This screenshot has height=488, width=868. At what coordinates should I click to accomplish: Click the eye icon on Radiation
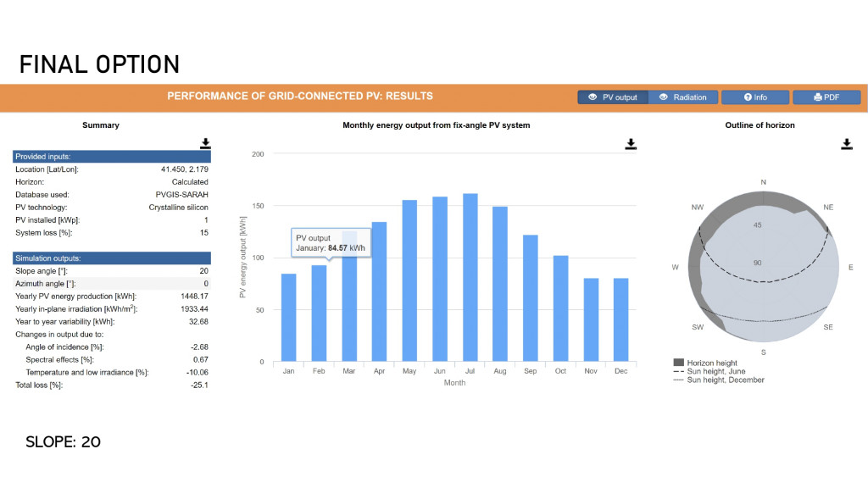664,97
